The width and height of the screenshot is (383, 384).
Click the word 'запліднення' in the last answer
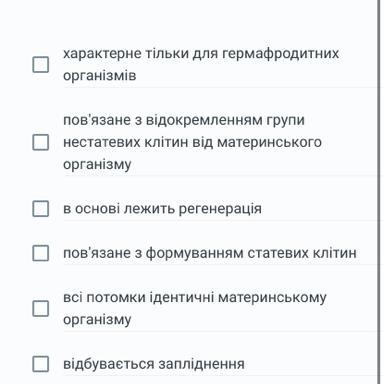pyautogui.click(x=201, y=364)
